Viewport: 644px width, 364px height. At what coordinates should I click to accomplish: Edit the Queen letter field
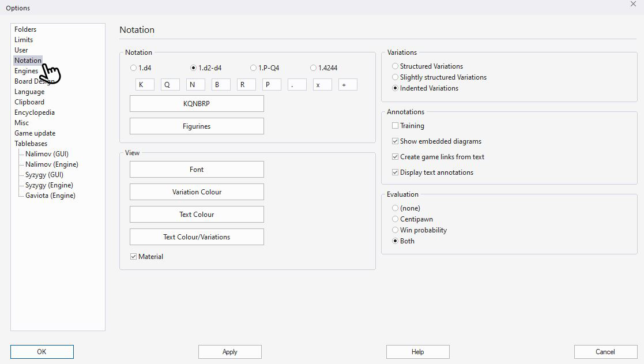(x=171, y=85)
